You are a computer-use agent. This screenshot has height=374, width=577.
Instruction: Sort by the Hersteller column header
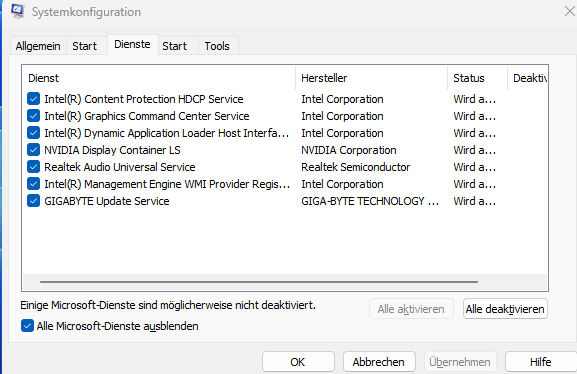tap(371, 78)
